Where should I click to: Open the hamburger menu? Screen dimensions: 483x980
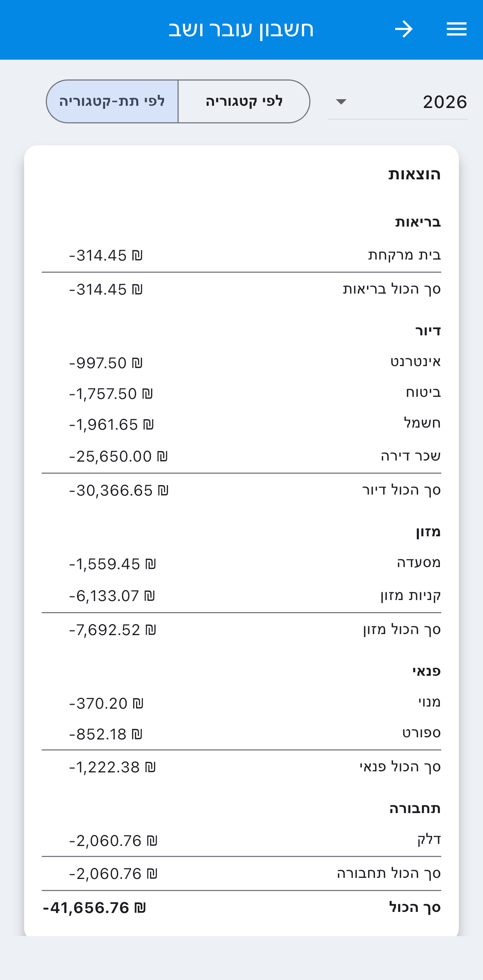456,29
